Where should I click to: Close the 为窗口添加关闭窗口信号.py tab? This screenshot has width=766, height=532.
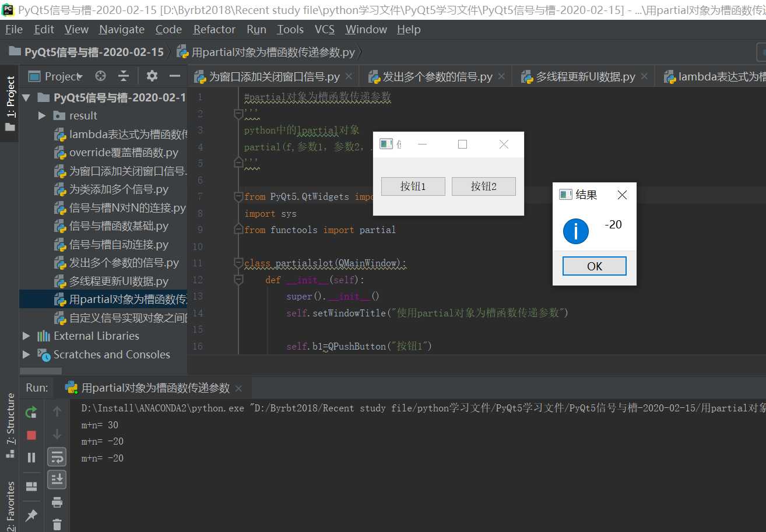point(349,76)
